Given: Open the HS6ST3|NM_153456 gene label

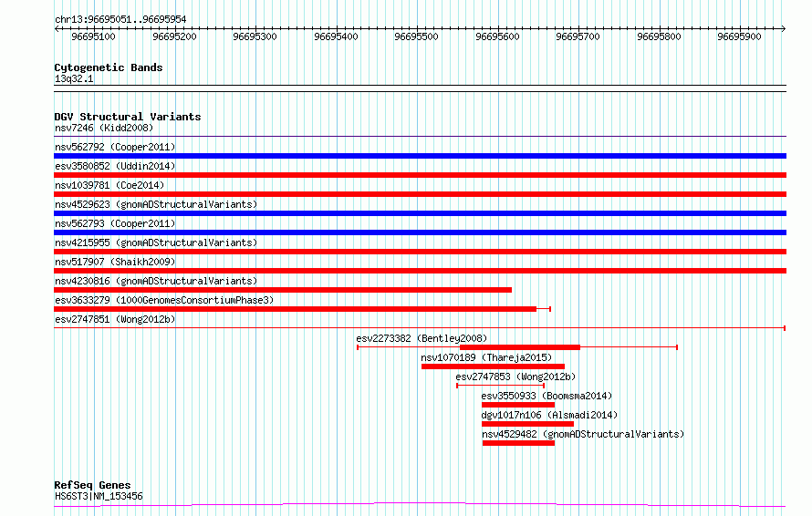Looking at the screenshot, I should tap(99, 496).
